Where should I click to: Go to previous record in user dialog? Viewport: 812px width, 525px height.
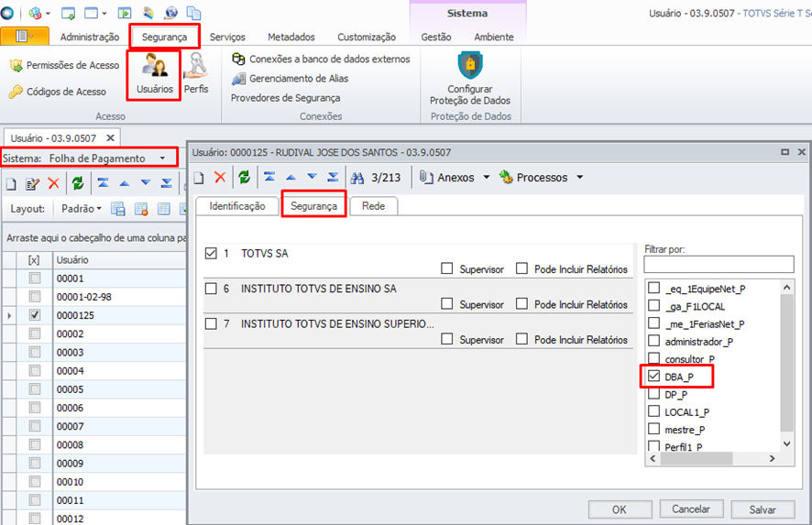291,178
